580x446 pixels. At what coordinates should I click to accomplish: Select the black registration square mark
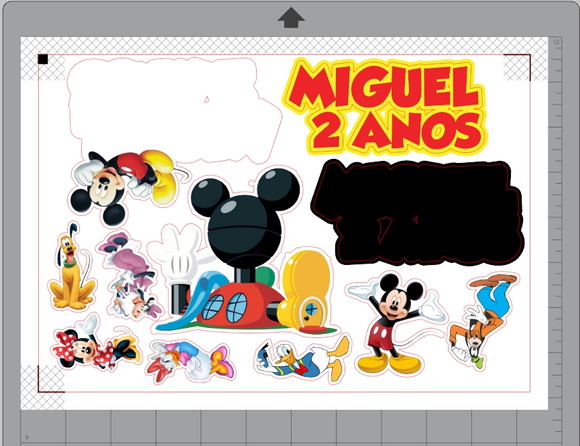point(43,59)
